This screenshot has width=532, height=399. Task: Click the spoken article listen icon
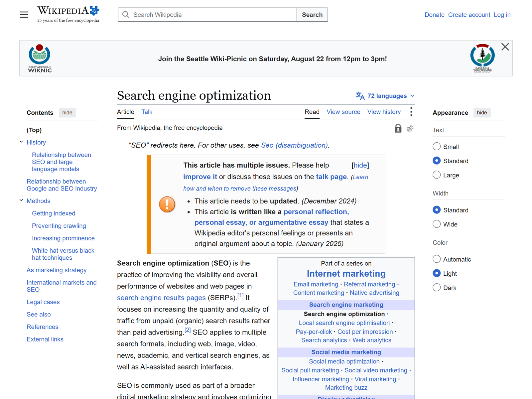click(x=410, y=128)
